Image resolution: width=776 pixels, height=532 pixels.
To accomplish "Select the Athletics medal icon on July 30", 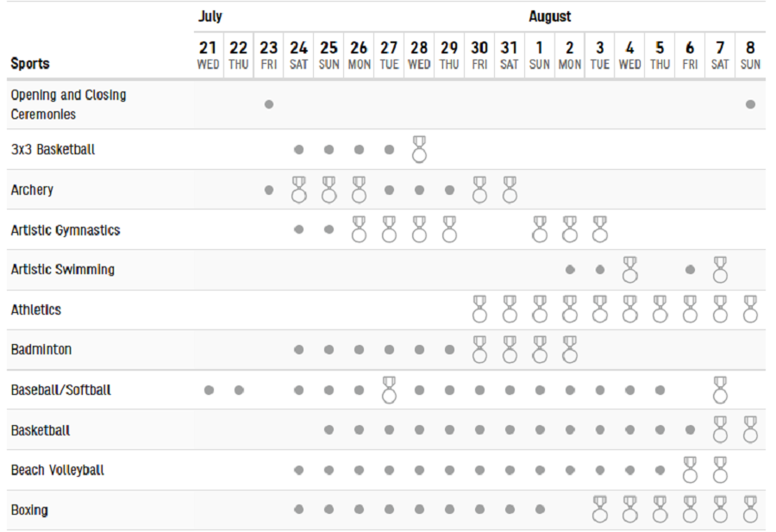I will coord(479,310).
